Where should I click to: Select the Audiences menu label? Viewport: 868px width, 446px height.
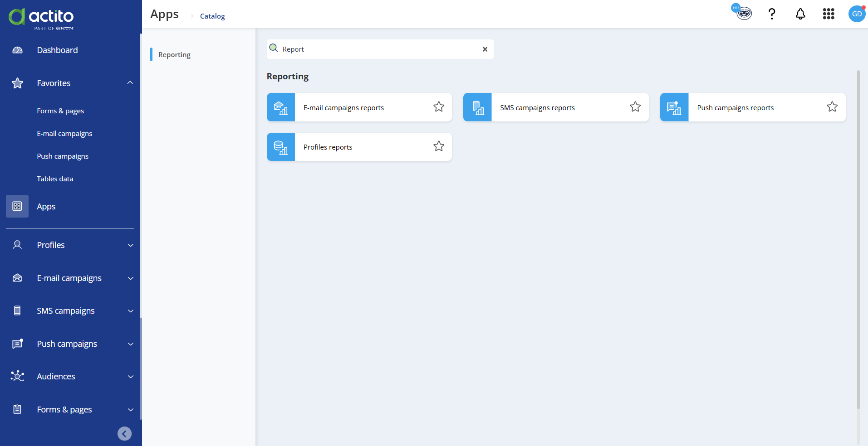(x=56, y=377)
